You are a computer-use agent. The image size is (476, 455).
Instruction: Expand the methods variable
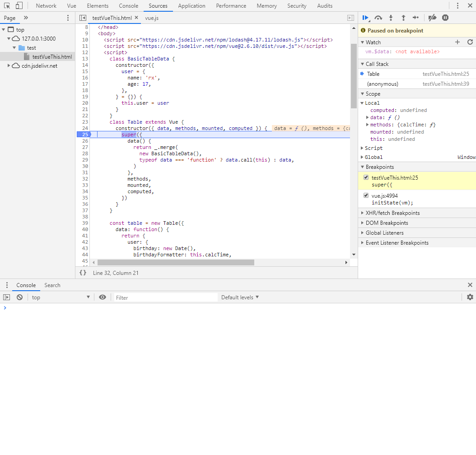pos(367,125)
